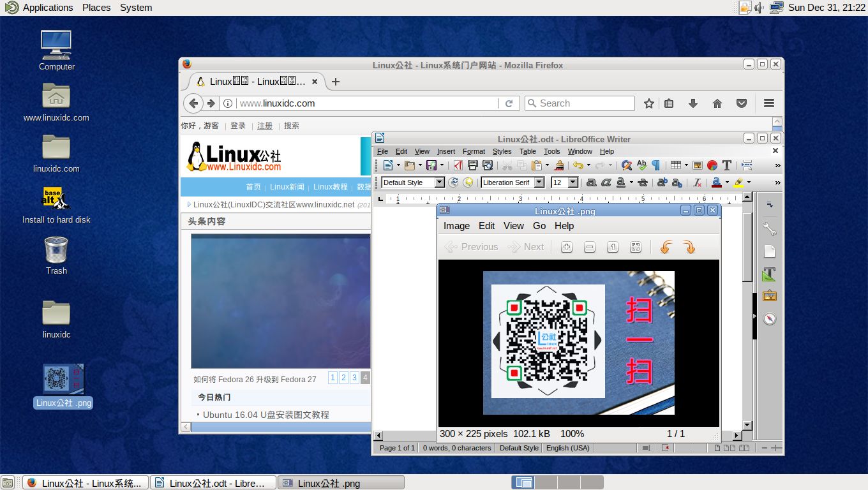Viewport: 868px width, 490px height.
Task: Click normal size icon in image viewer
Action: point(612,247)
